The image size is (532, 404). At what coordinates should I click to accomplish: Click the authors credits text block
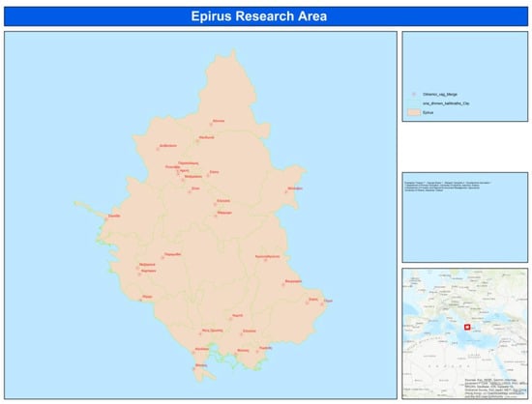(x=447, y=187)
